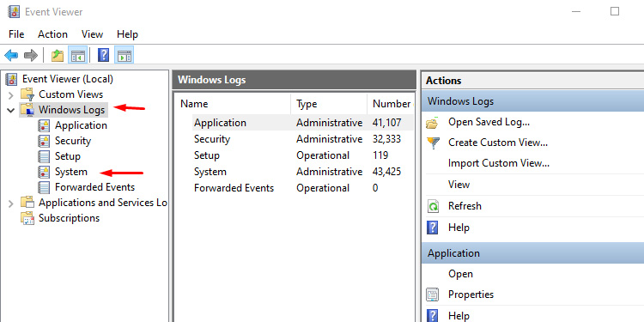Select Setup log in the tree
Screen dimensions: 644x322
[x=68, y=156]
